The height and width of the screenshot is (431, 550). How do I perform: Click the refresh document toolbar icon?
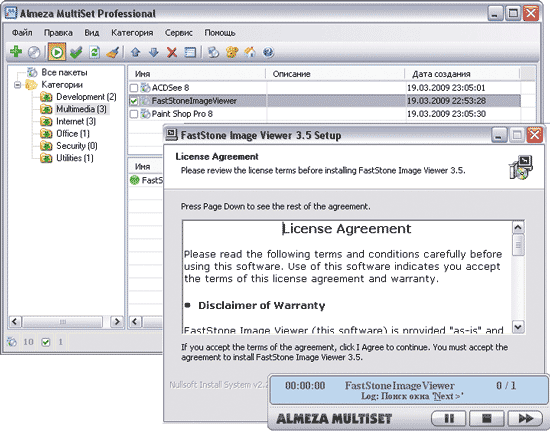pyautogui.click(x=94, y=53)
